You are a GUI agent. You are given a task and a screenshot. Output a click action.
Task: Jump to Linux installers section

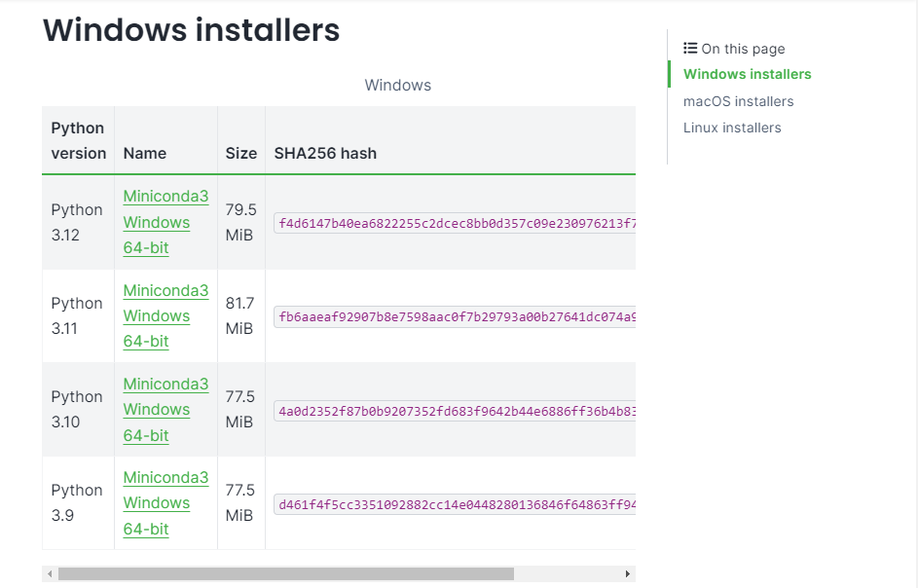click(732, 128)
